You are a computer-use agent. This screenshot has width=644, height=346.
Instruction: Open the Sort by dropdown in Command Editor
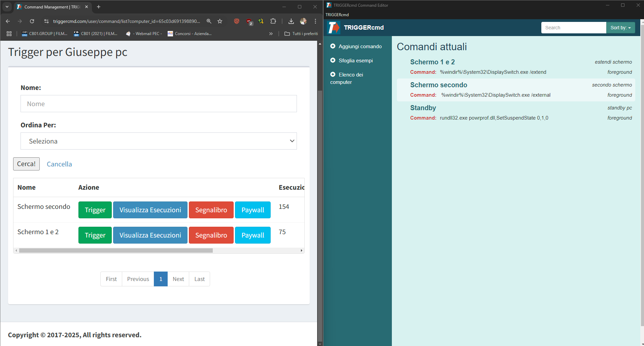[x=620, y=28]
